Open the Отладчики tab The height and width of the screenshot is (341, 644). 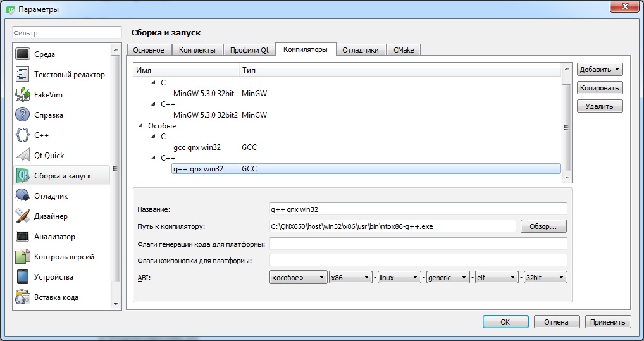[x=360, y=50]
